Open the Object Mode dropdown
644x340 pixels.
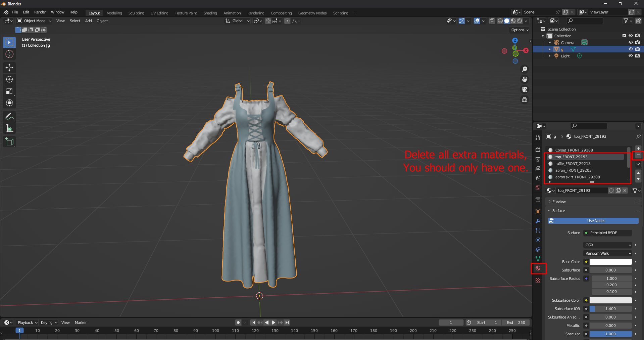point(34,21)
